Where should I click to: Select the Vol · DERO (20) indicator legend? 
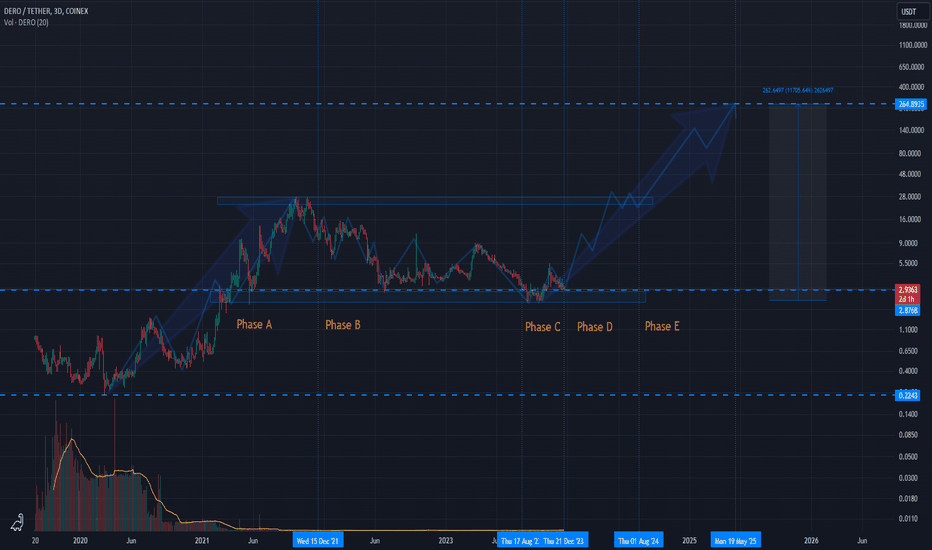26,23
